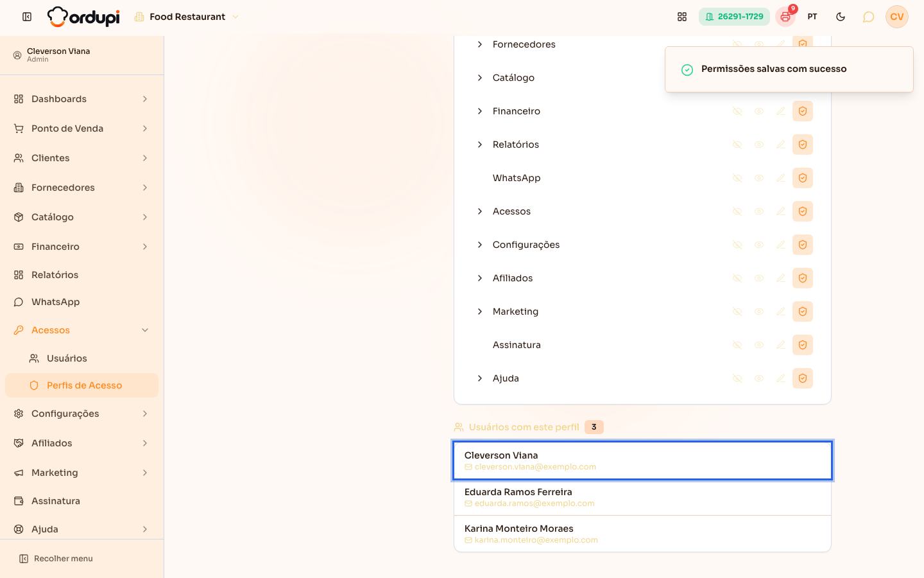Screen dimensions: 924x578
Task: Set Acessos row to edit pencil permission
Action: point(781,211)
